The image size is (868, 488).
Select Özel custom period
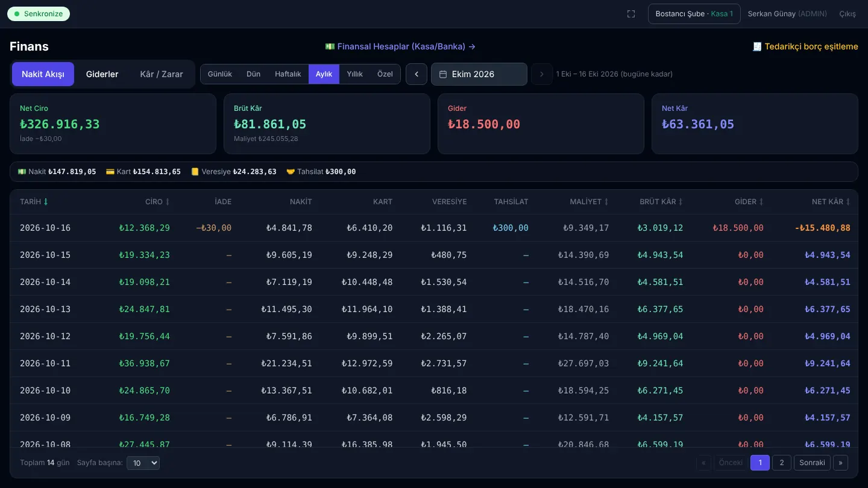(385, 74)
